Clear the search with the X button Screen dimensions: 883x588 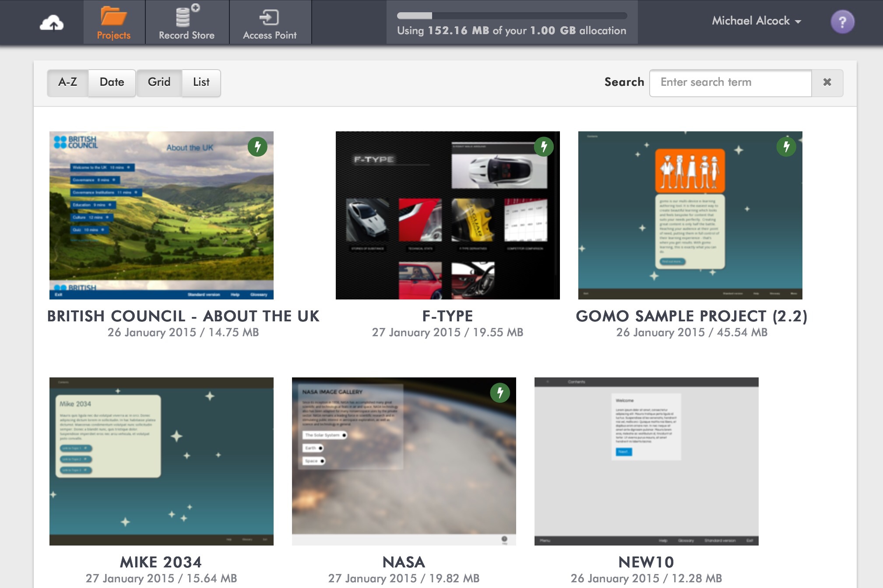pos(827,83)
